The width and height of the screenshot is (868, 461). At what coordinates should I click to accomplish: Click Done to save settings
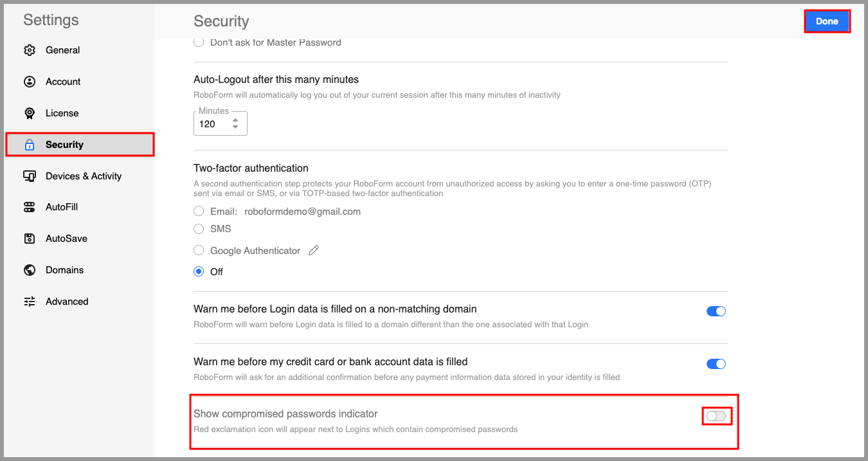tap(827, 21)
